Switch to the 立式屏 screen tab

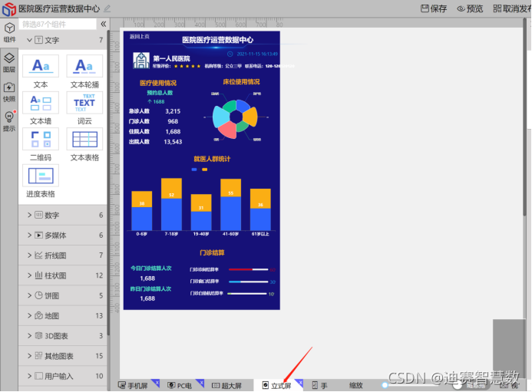pos(277,386)
